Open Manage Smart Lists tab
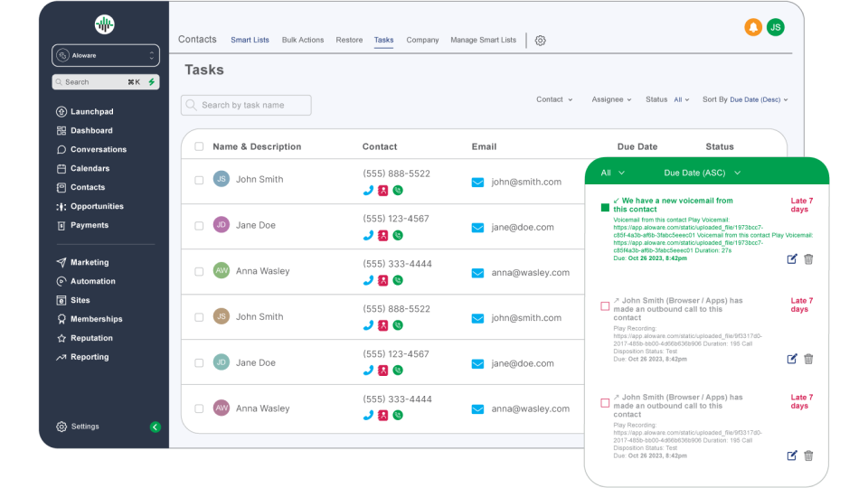 483,40
